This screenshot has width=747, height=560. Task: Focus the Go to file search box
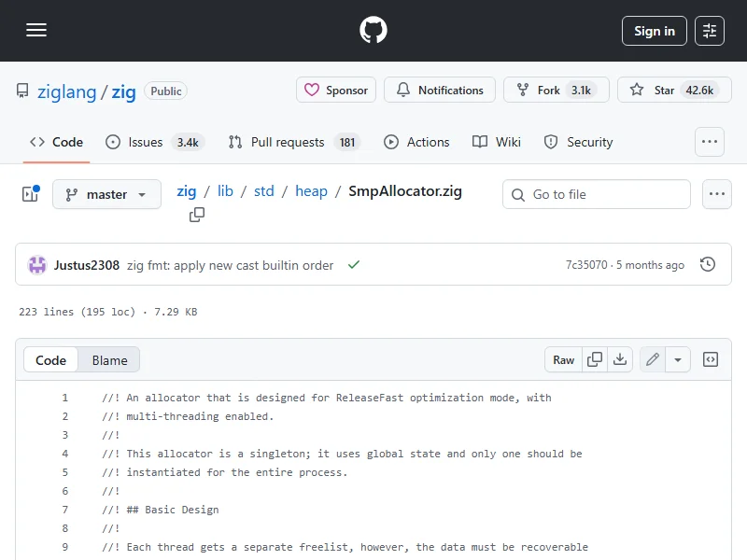(597, 194)
